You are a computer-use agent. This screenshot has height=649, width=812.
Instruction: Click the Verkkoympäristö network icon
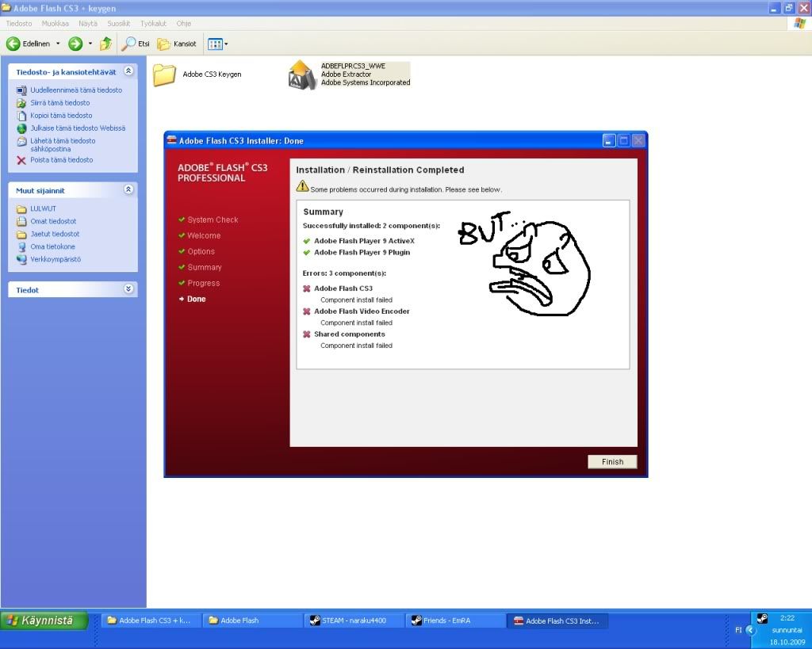point(21,259)
